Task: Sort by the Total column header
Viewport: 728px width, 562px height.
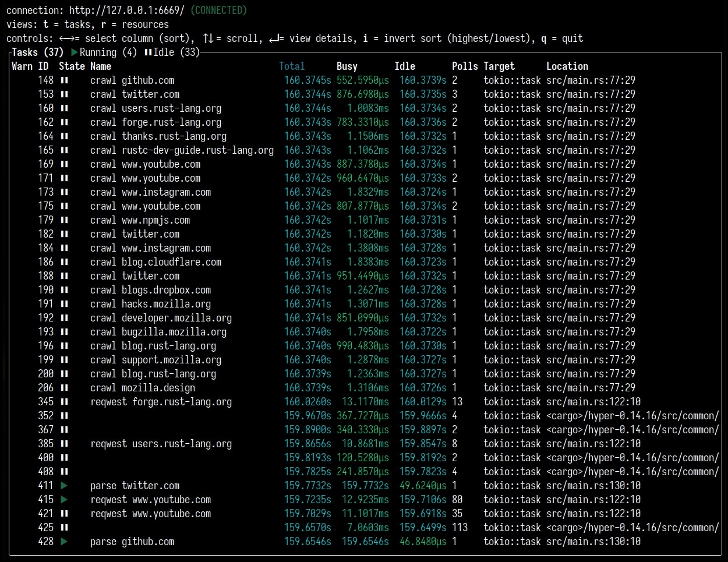Action: click(x=292, y=66)
